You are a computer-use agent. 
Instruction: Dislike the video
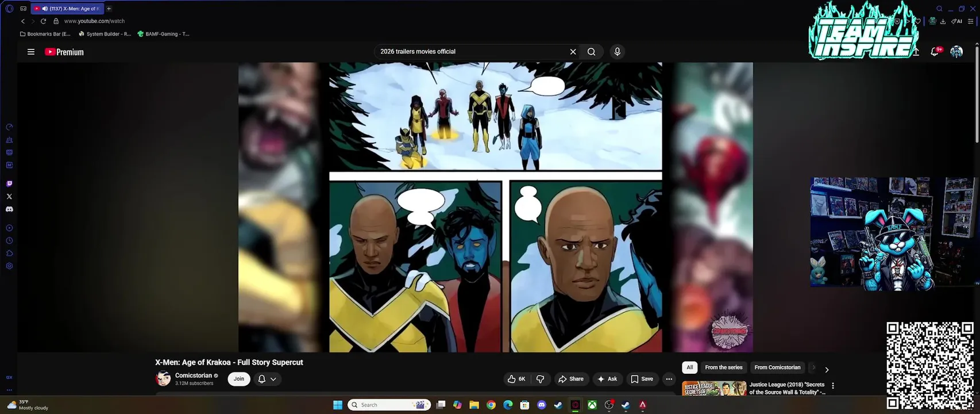pyautogui.click(x=541, y=379)
